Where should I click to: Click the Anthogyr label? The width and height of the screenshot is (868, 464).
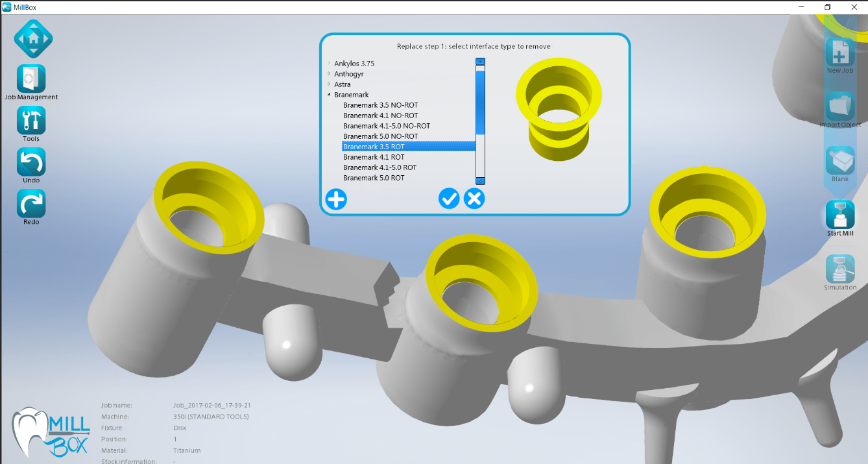[x=349, y=74]
